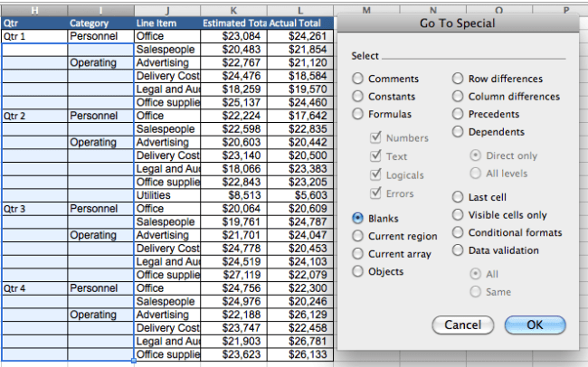Choose the Constants radio option
Viewport: 588px width, 367px height.
point(359,97)
